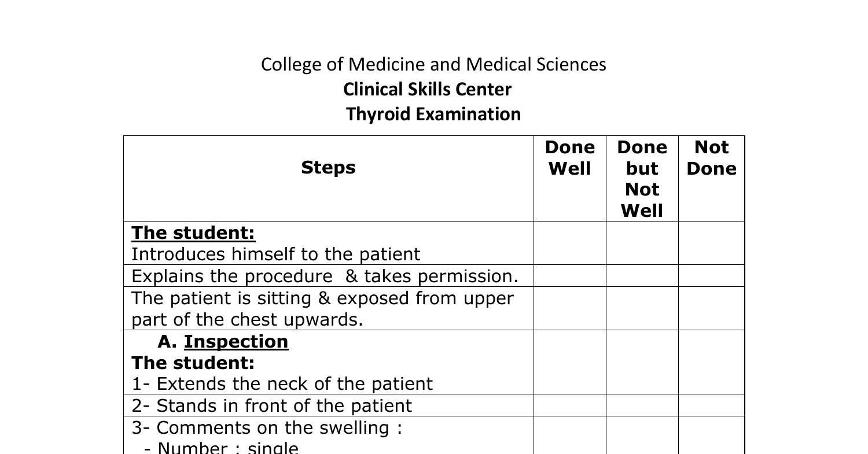Mark Done Well for "patient is sitting" row
Viewport: 868px width, 454px height.
click(569, 308)
